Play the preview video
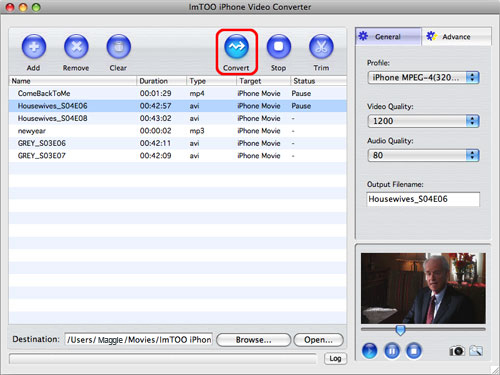 (370, 351)
